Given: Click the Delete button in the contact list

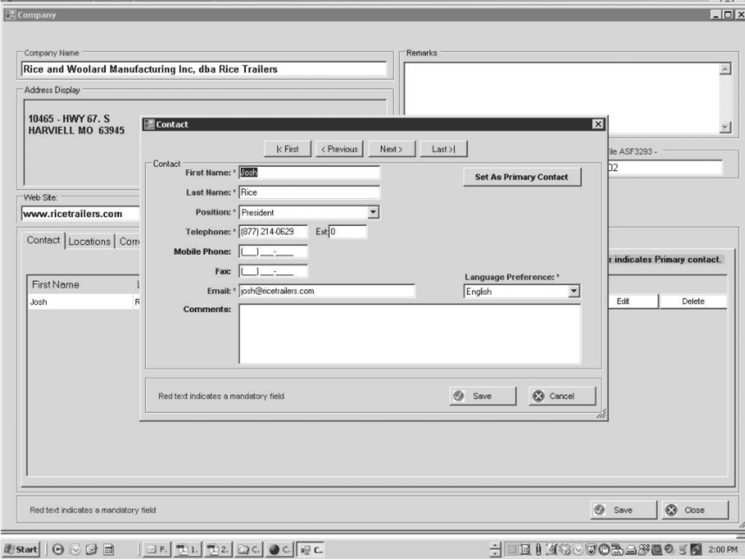Looking at the screenshot, I should [692, 301].
